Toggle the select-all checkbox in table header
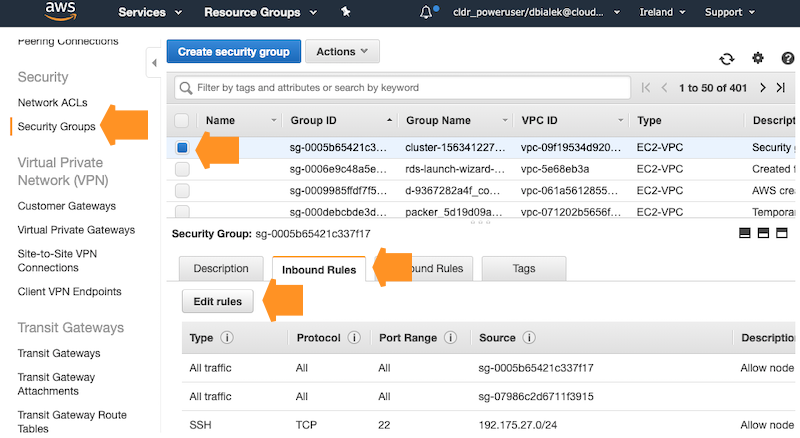Viewport: 800px width, 438px height. (182, 121)
